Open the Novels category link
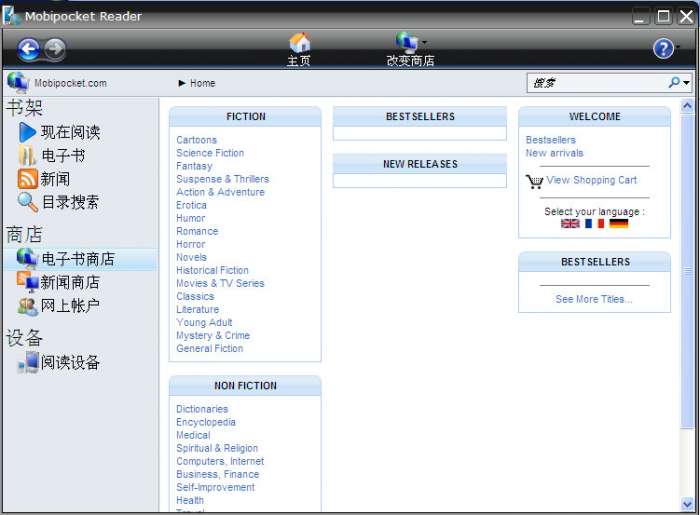Viewport: 700px width, 515px height. [x=191, y=257]
